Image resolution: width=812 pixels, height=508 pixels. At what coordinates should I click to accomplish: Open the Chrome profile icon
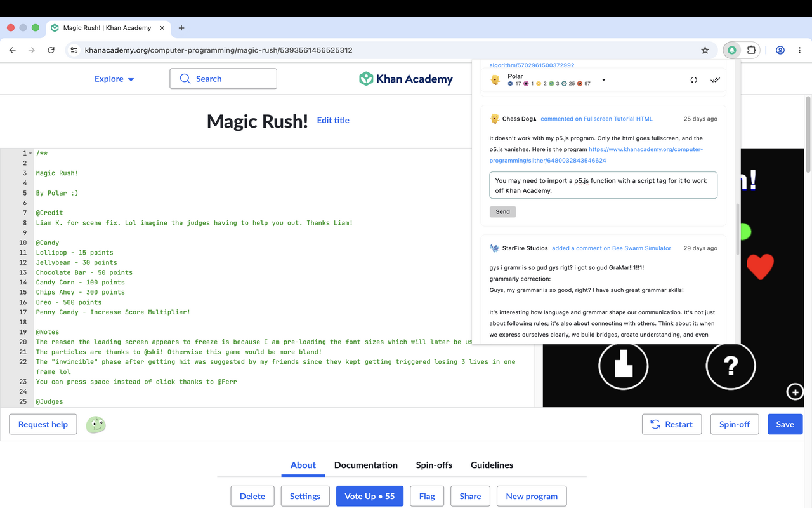click(x=780, y=50)
